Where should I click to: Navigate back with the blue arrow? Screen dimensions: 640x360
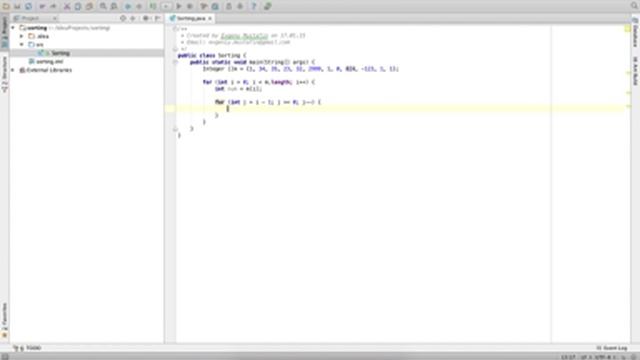tap(128, 6)
